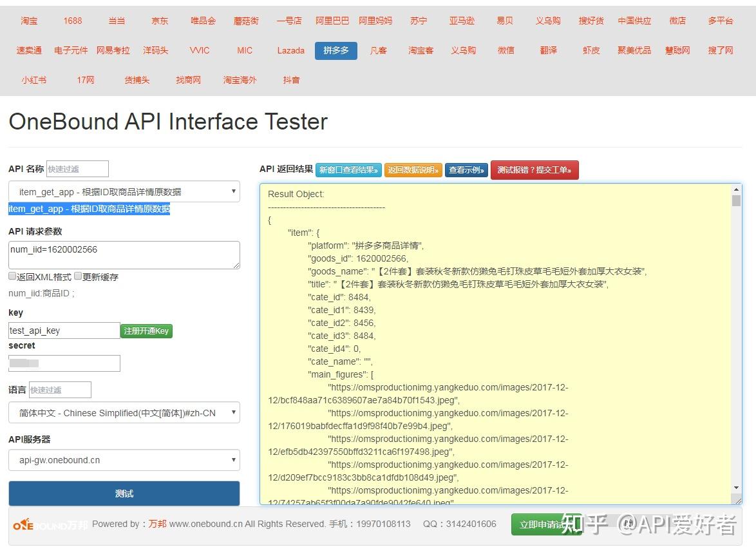
Task: Open the 淘宝 link in top menu
Action: coord(29,20)
